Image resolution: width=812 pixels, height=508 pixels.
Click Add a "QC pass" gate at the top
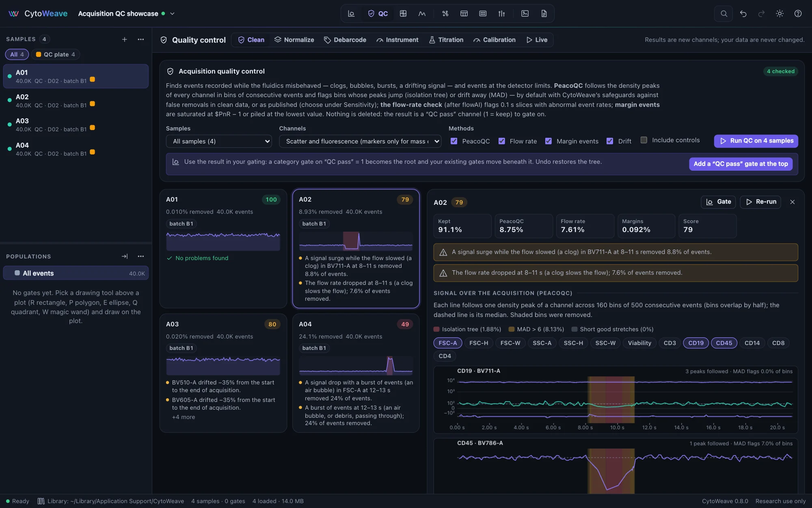tap(741, 164)
